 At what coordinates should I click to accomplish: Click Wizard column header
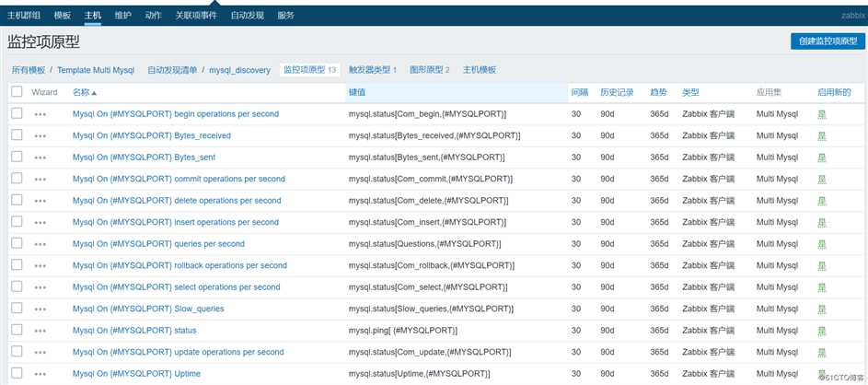coord(44,92)
